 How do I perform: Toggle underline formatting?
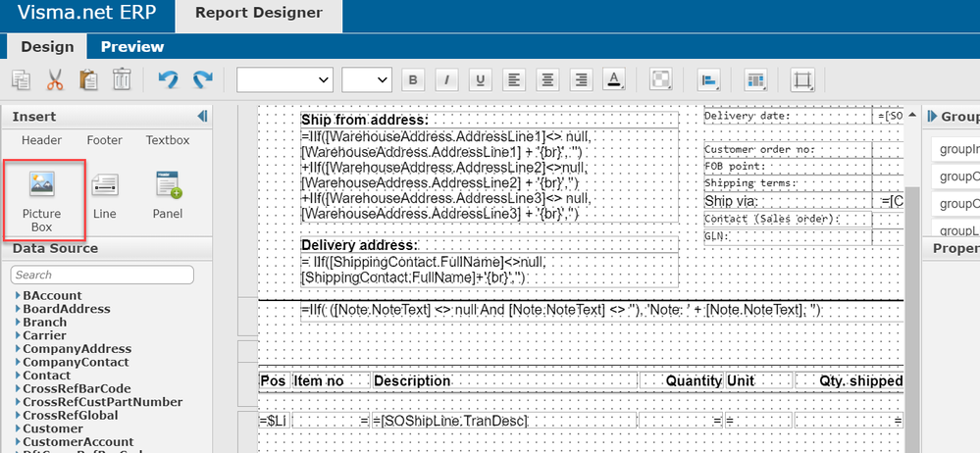(x=480, y=80)
